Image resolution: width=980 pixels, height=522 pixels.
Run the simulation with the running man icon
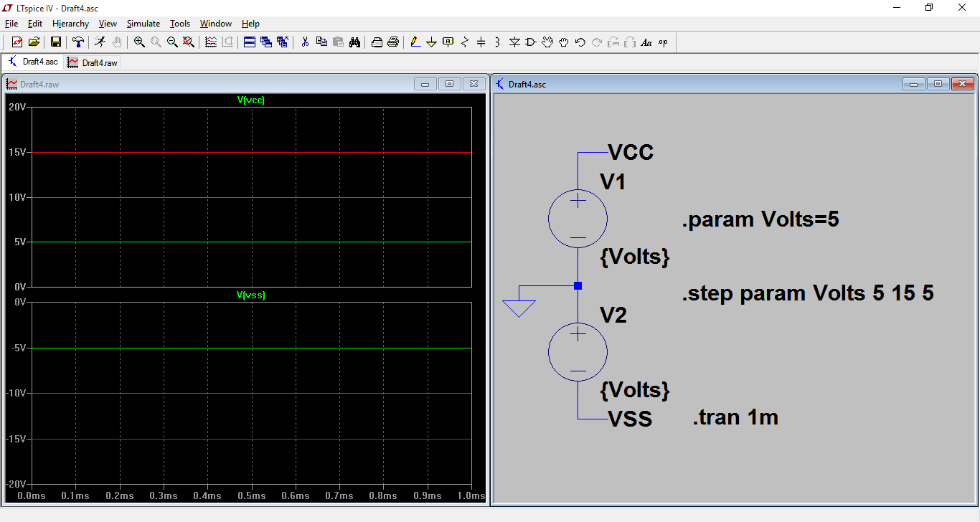click(x=100, y=42)
